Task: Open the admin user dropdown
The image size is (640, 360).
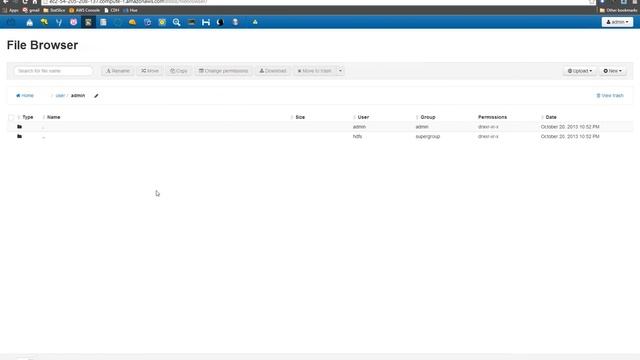Action: [x=617, y=22]
